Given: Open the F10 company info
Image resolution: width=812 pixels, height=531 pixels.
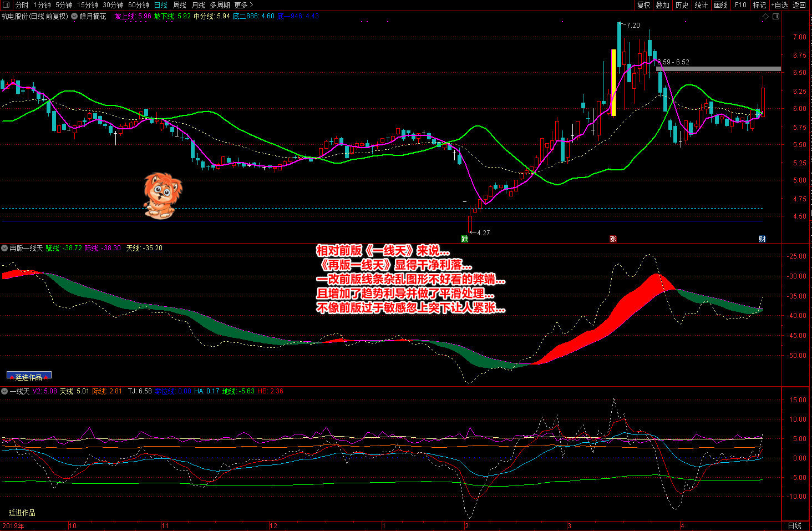Looking at the screenshot, I should (x=740, y=5).
